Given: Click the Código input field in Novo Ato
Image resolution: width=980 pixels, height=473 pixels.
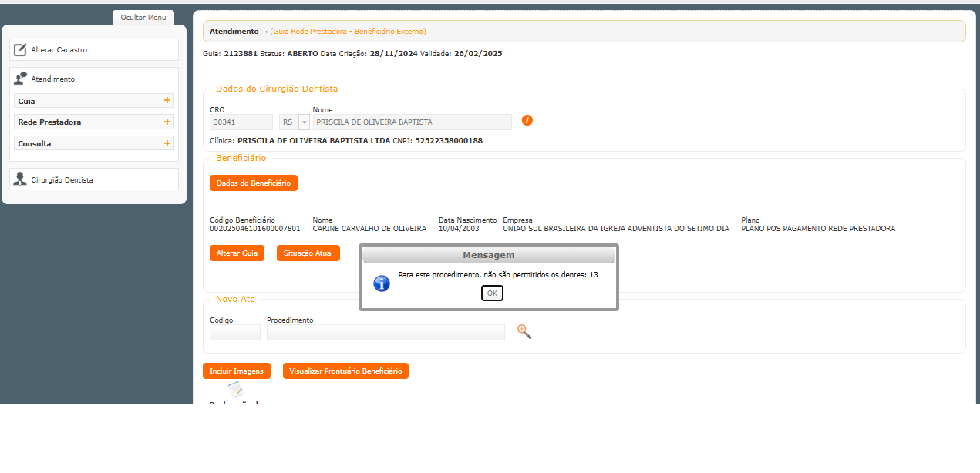Looking at the screenshot, I should [235, 332].
